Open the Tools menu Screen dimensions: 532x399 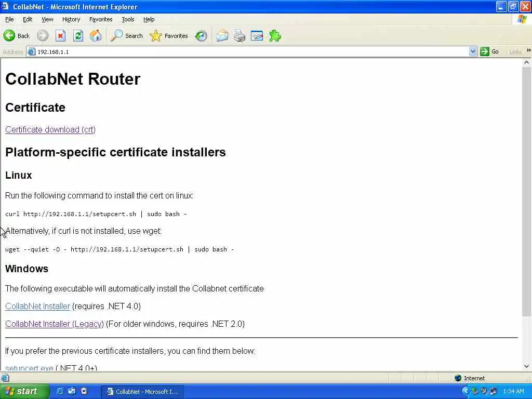click(128, 19)
